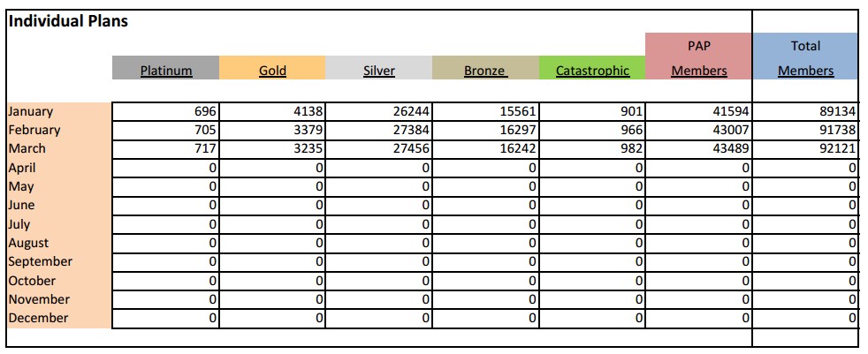Viewport: 868px width, 354px height.
Task: Click the December row label
Action: tap(38, 318)
